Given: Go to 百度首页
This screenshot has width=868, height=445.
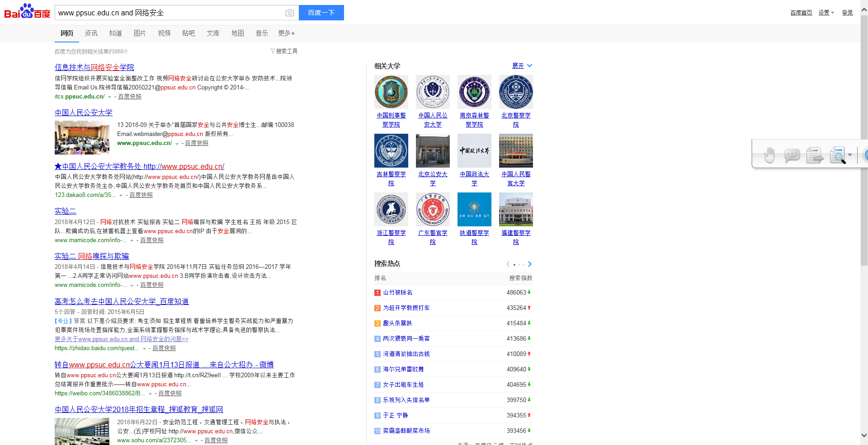Looking at the screenshot, I should click(801, 13).
